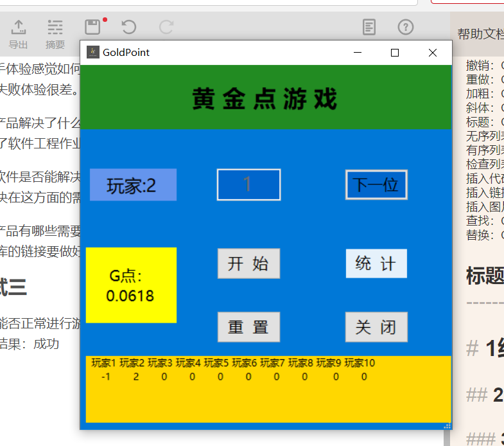Open the 摘要 summary icon in the editor toolbar
Viewport: 504px width, 446px height.
point(55,33)
